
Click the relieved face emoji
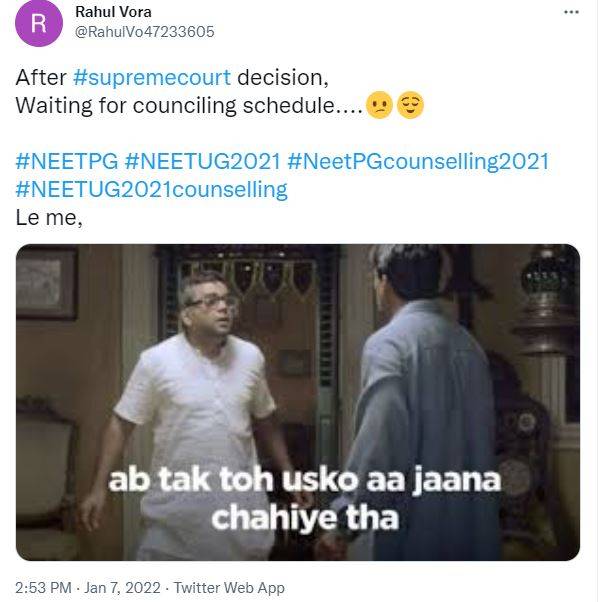tap(410, 105)
